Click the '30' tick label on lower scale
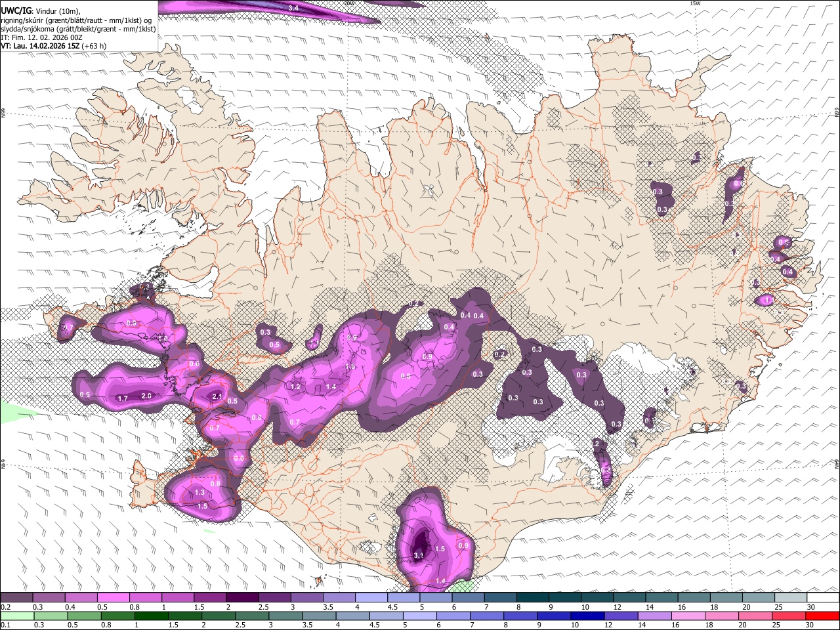Image resolution: width=840 pixels, height=630 pixels. (811, 625)
